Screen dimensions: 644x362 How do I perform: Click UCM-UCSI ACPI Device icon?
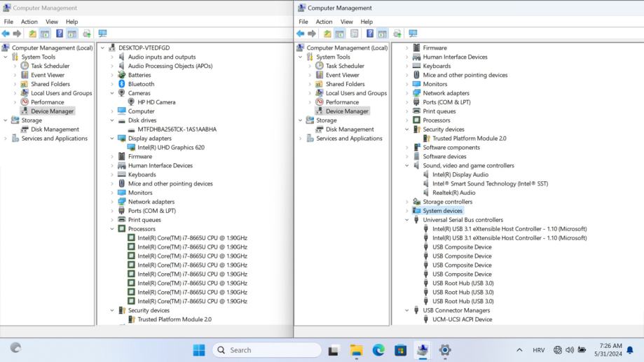click(x=426, y=319)
